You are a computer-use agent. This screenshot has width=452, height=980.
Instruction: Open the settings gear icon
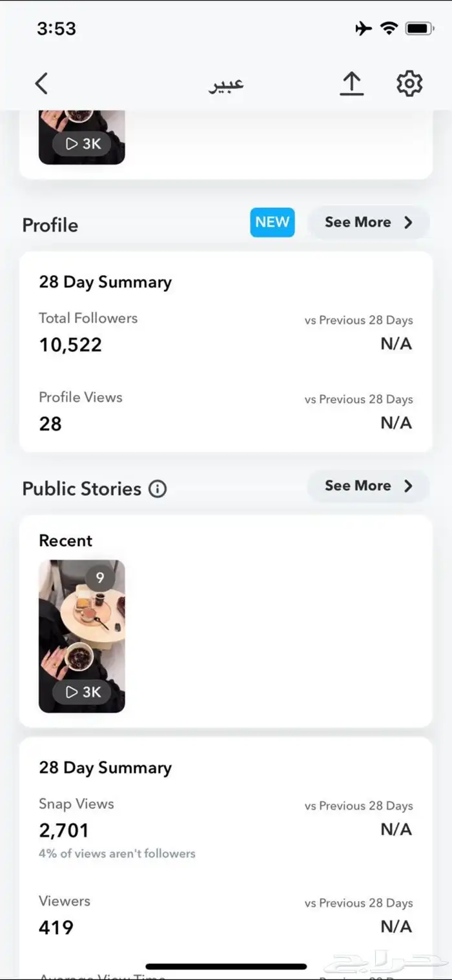tap(409, 84)
